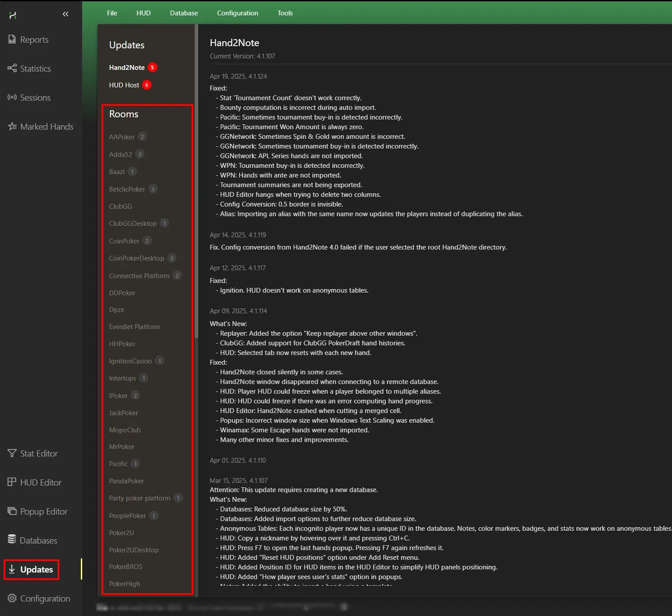The width and height of the screenshot is (672, 616).
Task: Open HUD Editor layout icon
Action: pyautogui.click(x=12, y=482)
